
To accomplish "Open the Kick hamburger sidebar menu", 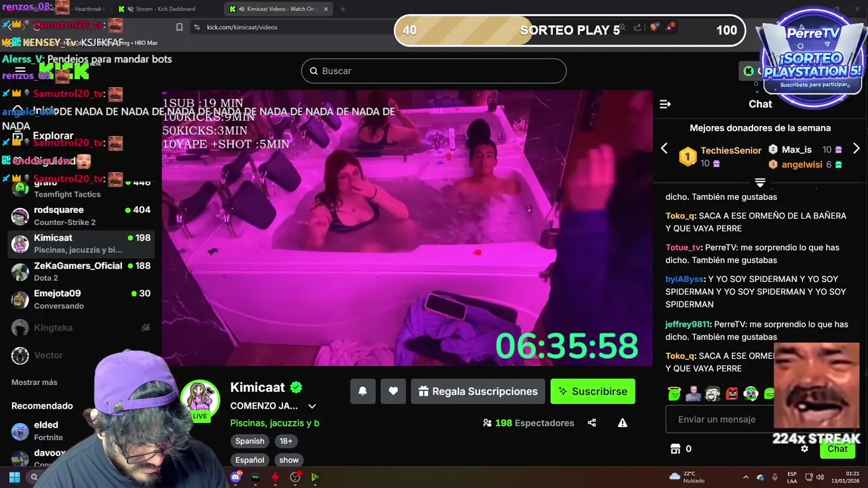I will (x=20, y=70).
